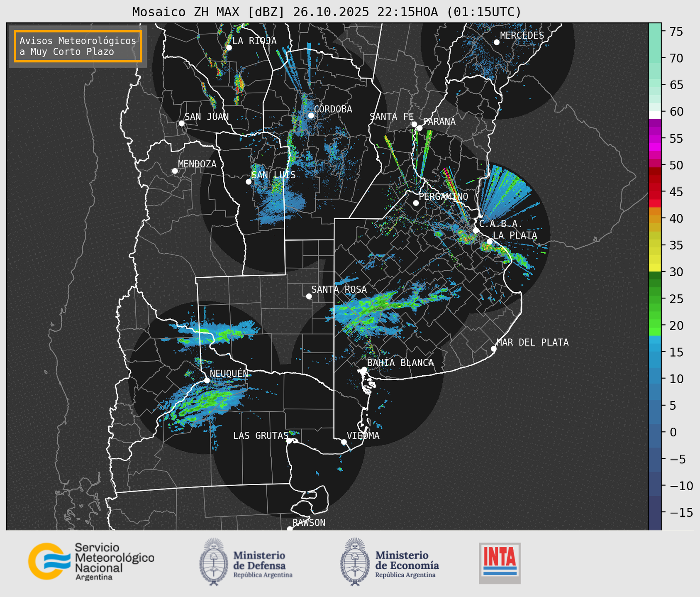The height and width of the screenshot is (597, 700).
Task: Click the PARANÁ map label
Action: 439,121
